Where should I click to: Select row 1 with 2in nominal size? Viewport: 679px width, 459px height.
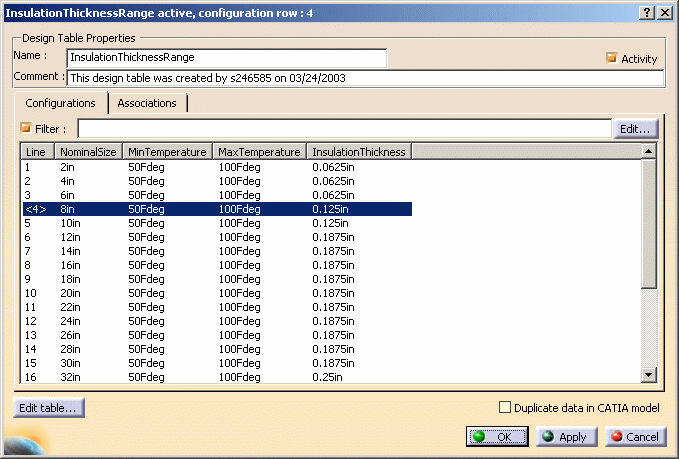tap(217, 167)
